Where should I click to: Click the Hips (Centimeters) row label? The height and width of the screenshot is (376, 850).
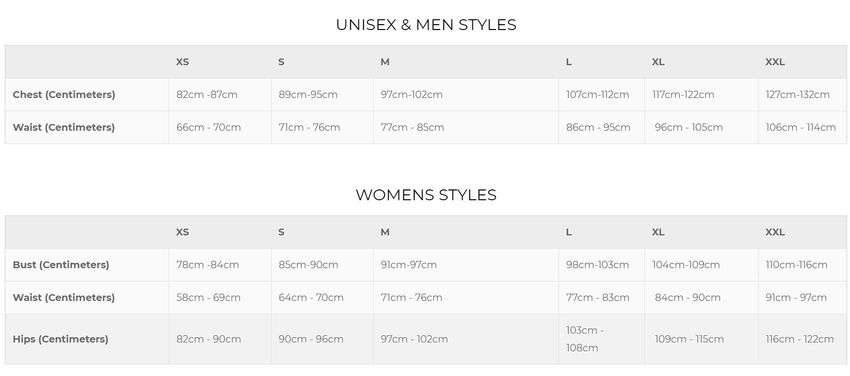(61, 339)
